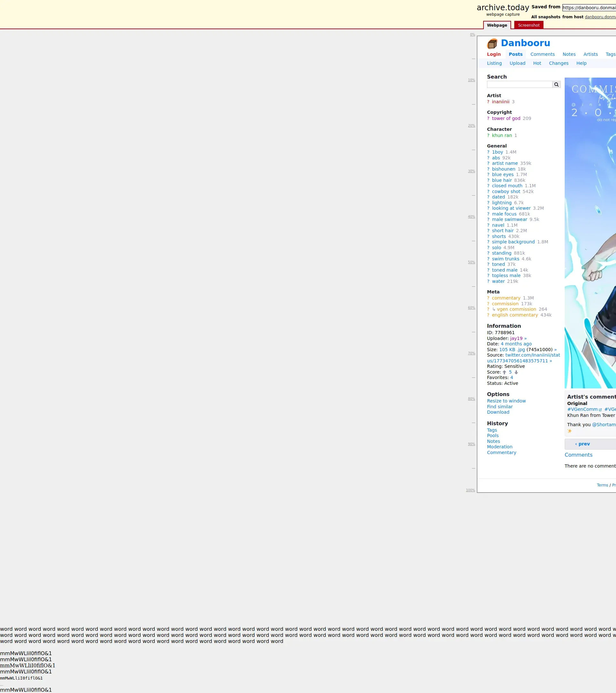Open the Posts menu item
616x693 pixels.
coord(516,54)
